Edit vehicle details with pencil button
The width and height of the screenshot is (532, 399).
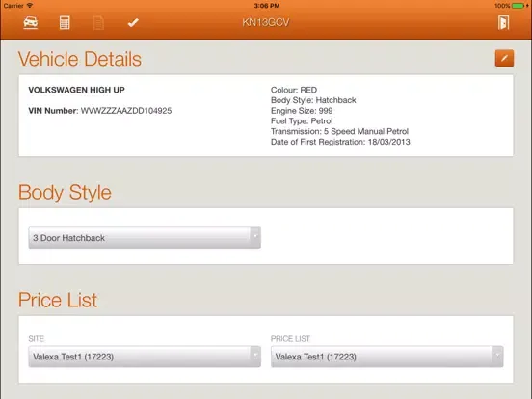pyautogui.click(x=504, y=58)
